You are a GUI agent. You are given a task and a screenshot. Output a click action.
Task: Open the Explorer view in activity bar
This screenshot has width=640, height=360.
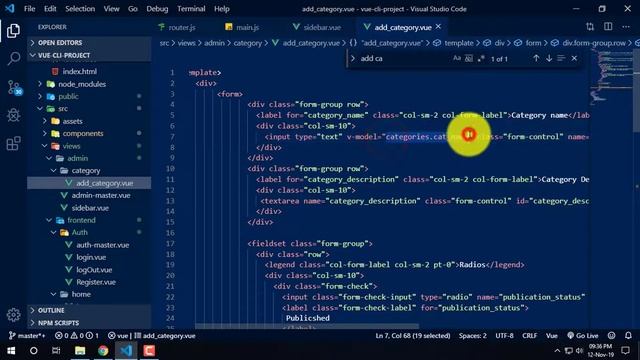13,31
